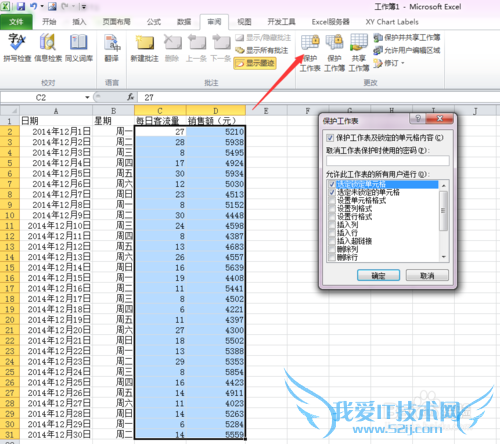Image resolution: width=500 pixels, height=444 pixels.
Task: Check 设置列格式 option
Action: pos(332,209)
